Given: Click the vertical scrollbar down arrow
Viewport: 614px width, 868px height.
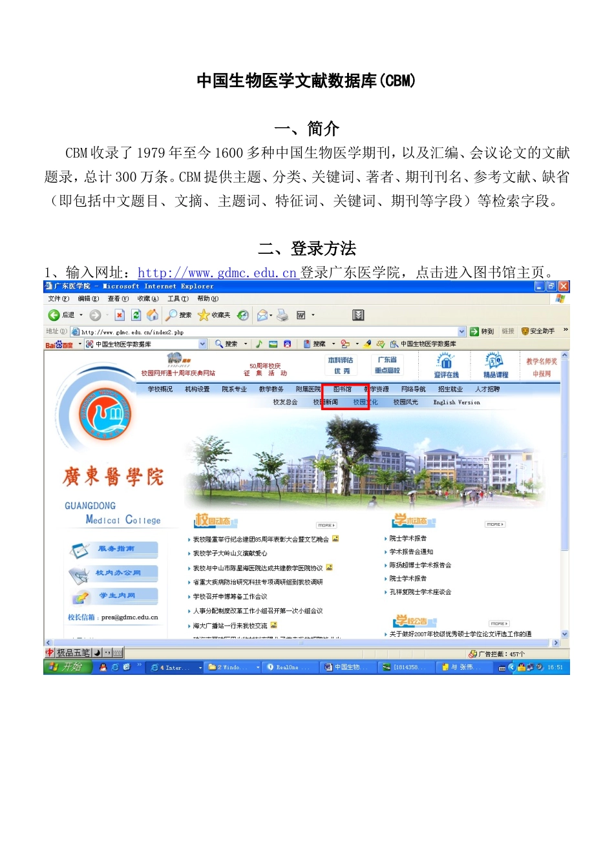Looking at the screenshot, I should click(566, 634).
